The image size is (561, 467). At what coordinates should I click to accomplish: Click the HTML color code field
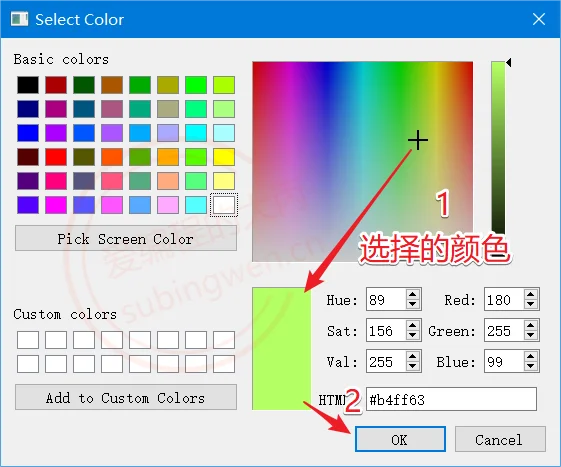tap(451, 399)
